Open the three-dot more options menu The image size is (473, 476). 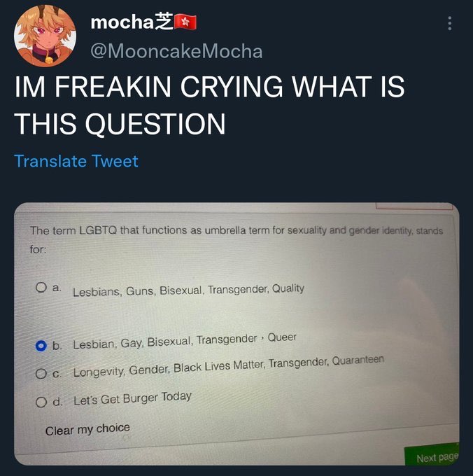(450, 23)
